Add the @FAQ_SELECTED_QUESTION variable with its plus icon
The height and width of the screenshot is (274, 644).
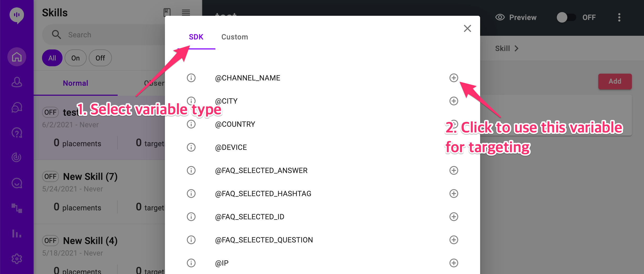tap(454, 240)
